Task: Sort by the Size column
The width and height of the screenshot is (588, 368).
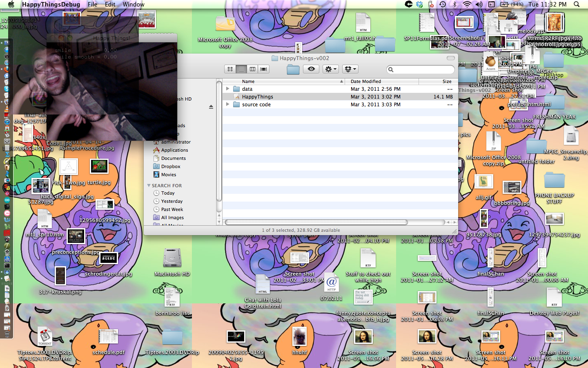Action: [x=438, y=81]
